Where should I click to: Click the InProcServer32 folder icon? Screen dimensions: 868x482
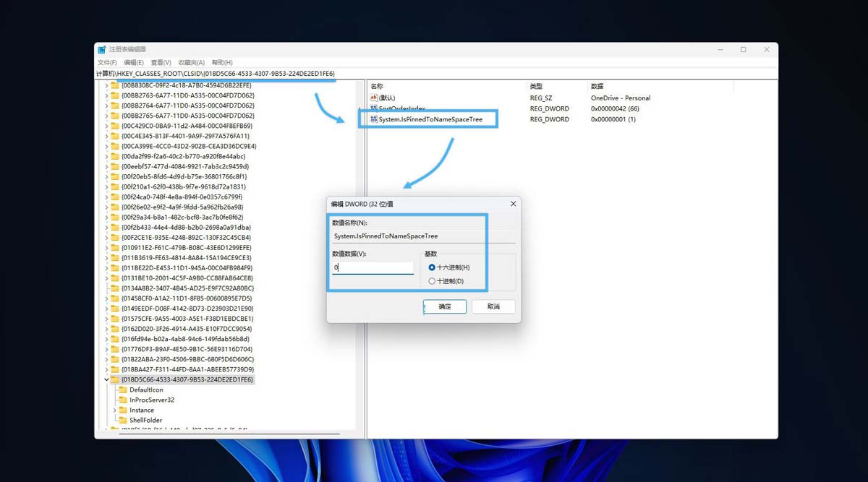[x=122, y=400]
